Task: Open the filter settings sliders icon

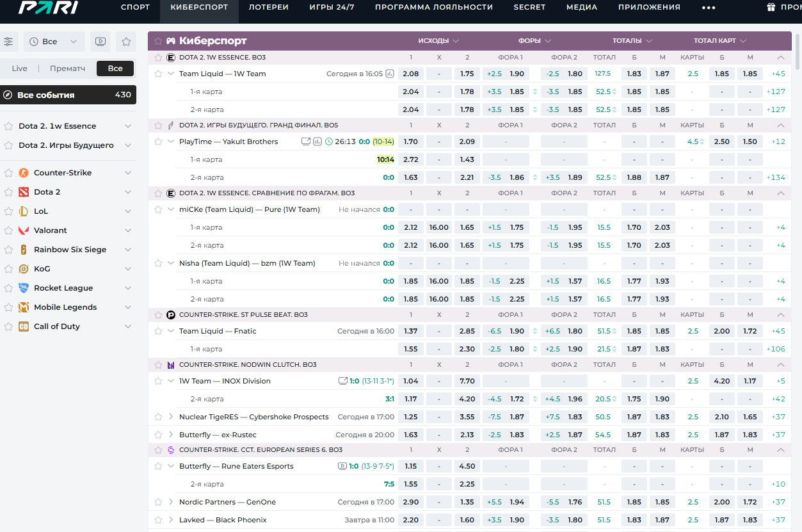Action: [x=8, y=42]
